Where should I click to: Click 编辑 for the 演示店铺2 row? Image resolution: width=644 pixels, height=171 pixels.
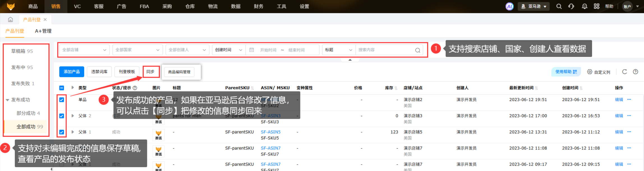[619, 99]
